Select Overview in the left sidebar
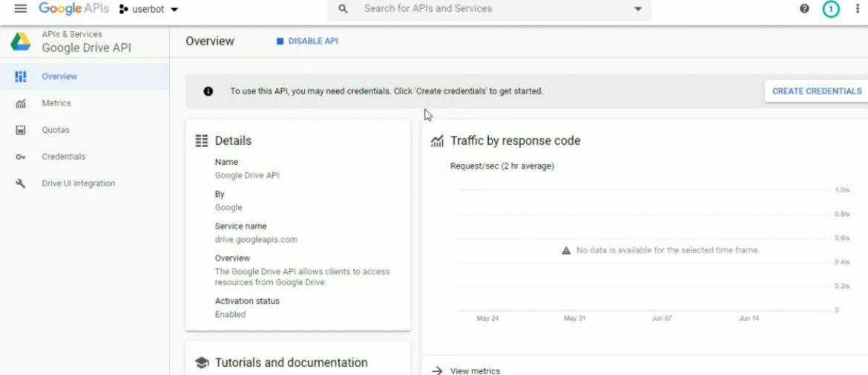 click(59, 76)
